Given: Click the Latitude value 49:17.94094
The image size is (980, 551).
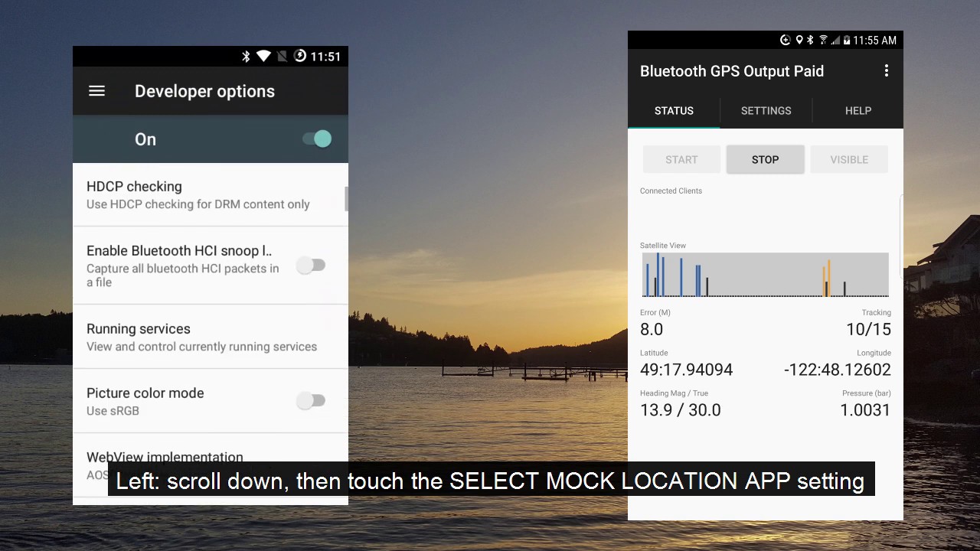Looking at the screenshot, I should click(x=687, y=370).
